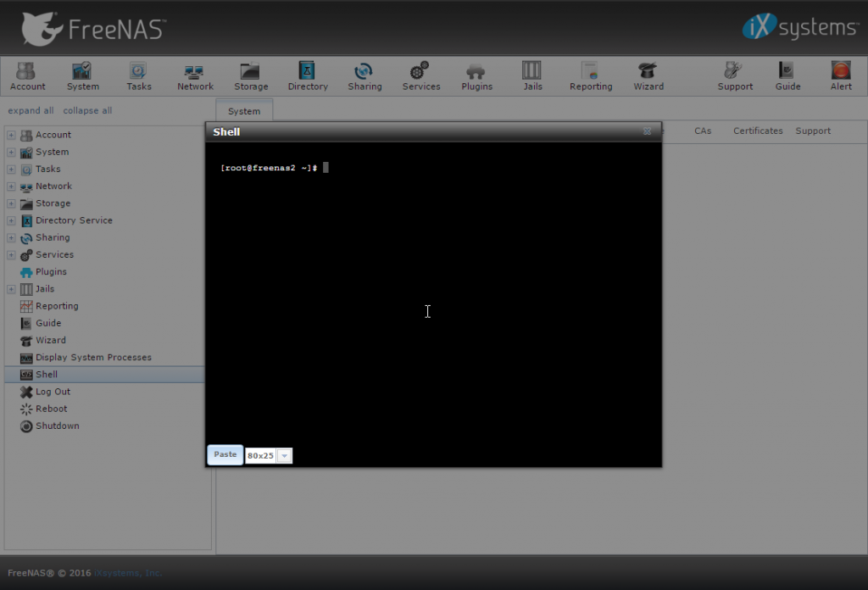
Task: Open the Directory toolbar icon
Action: pos(308,75)
